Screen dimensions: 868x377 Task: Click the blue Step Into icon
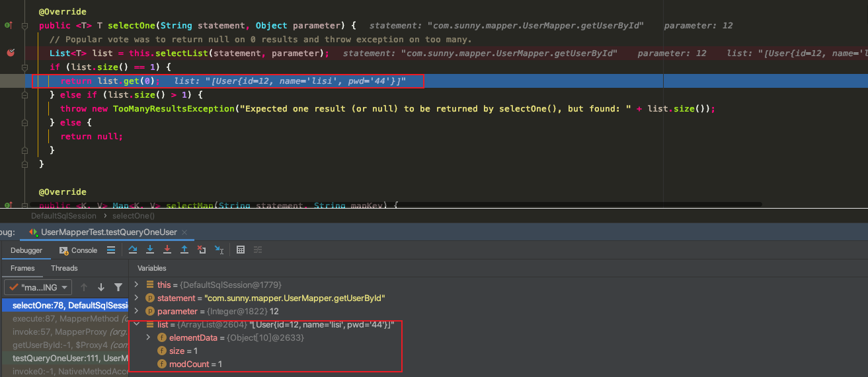click(x=150, y=250)
